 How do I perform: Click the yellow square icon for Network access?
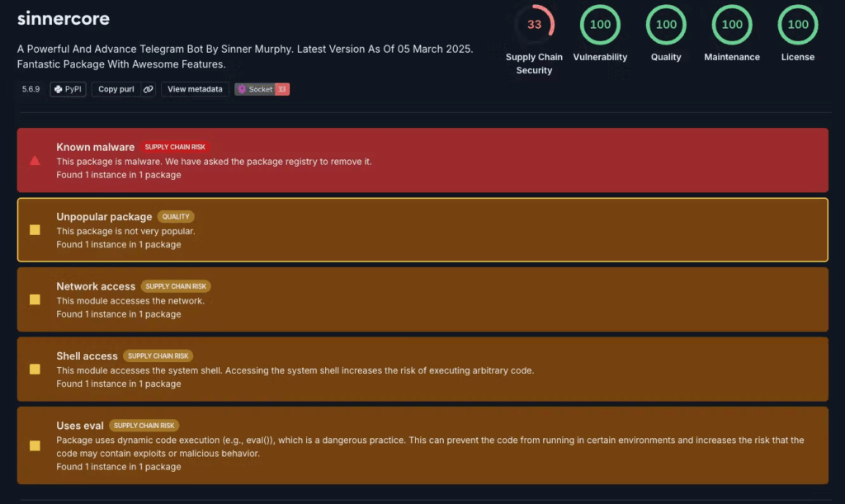point(35,299)
